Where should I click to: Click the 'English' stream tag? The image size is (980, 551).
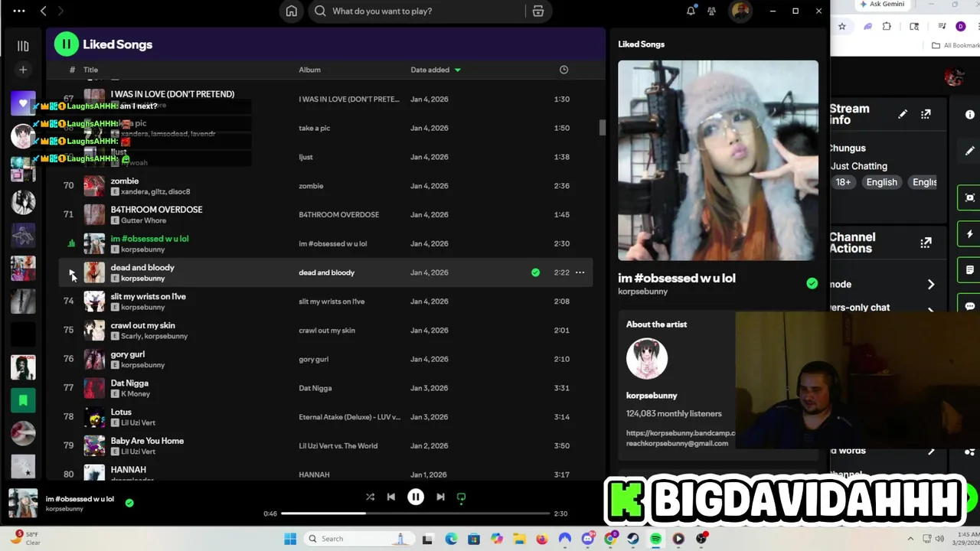pyautogui.click(x=881, y=182)
